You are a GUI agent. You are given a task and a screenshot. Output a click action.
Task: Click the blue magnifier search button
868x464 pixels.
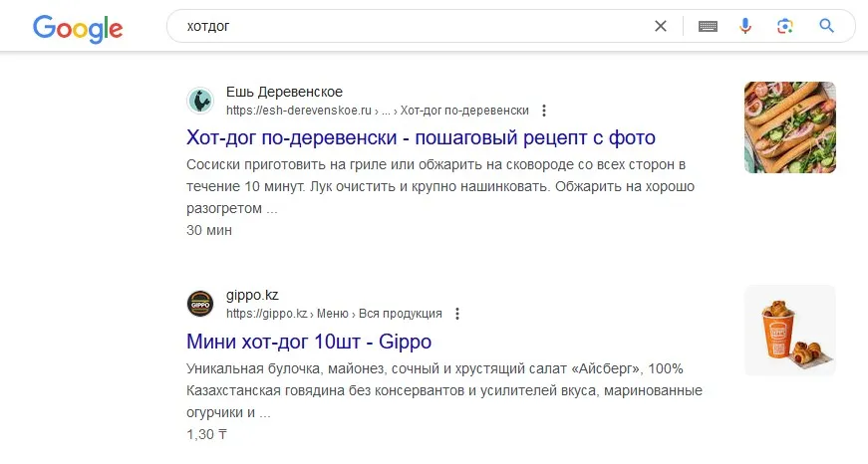826,26
